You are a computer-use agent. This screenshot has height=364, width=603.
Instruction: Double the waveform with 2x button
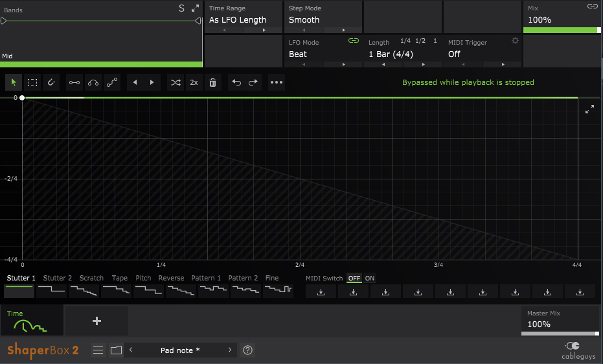tap(194, 82)
